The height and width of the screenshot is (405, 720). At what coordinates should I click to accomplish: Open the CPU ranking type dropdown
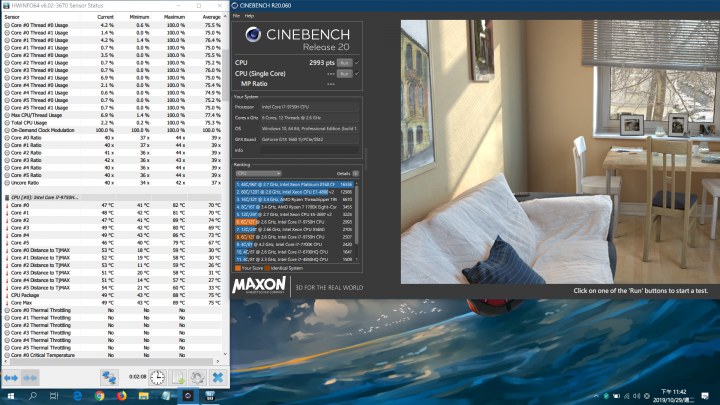(259, 174)
